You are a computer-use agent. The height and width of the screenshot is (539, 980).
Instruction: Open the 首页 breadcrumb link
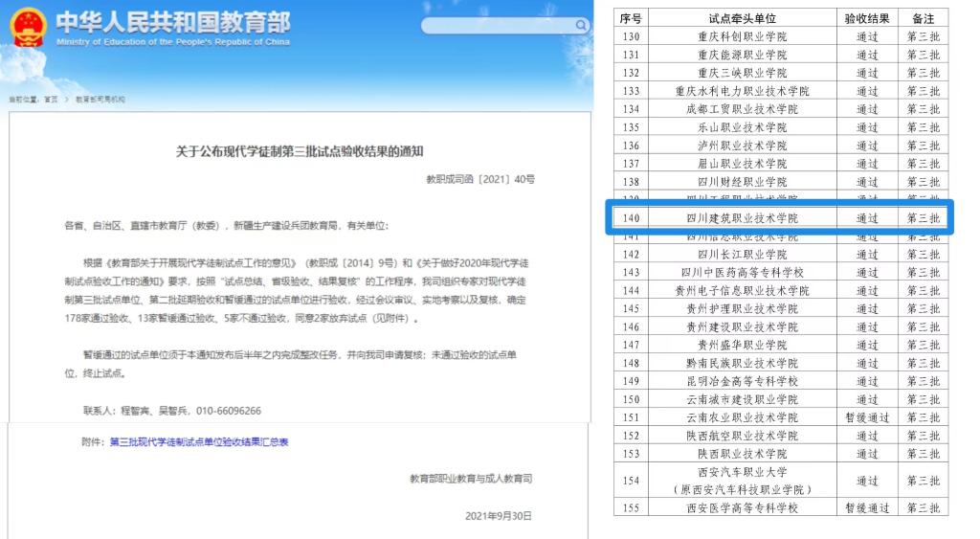[51, 100]
